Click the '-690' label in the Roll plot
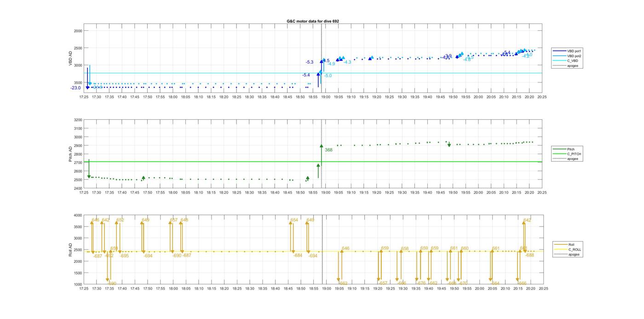 [x=177, y=255]
